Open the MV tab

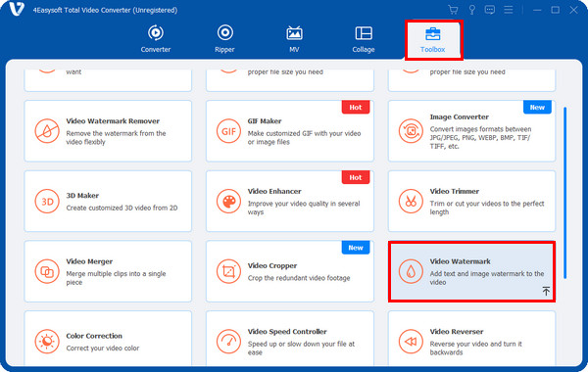tap(294, 39)
